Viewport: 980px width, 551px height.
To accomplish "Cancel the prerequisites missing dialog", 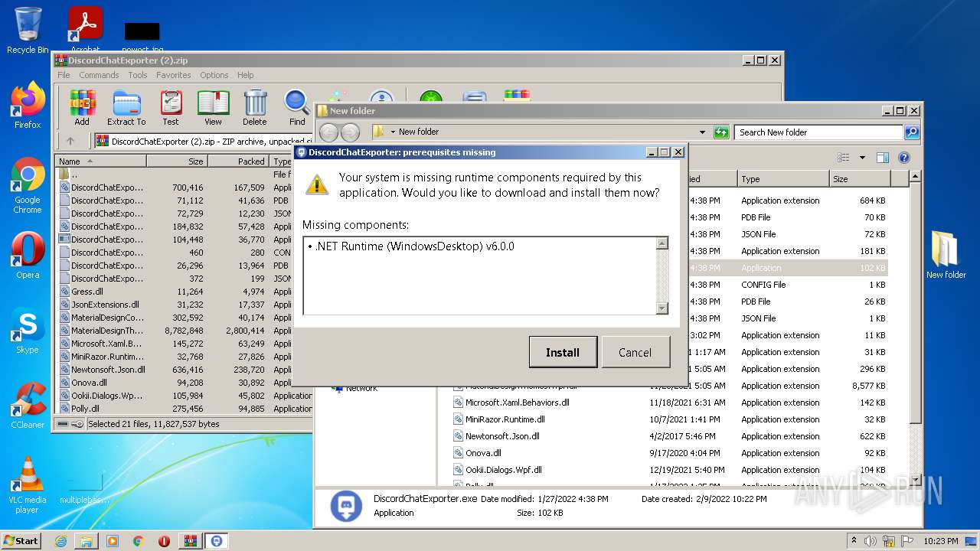I will tap(635, 352).
